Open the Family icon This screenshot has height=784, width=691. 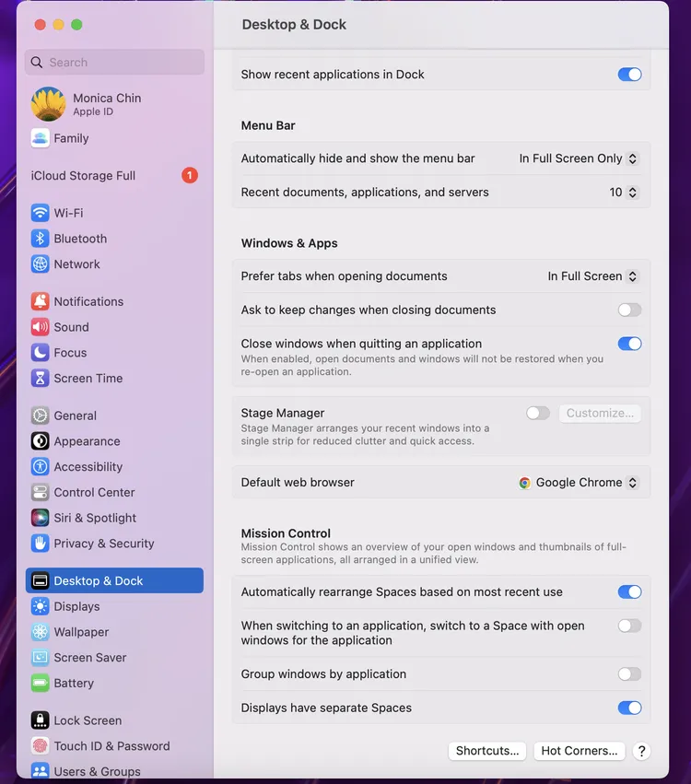(x=40, y=138)
